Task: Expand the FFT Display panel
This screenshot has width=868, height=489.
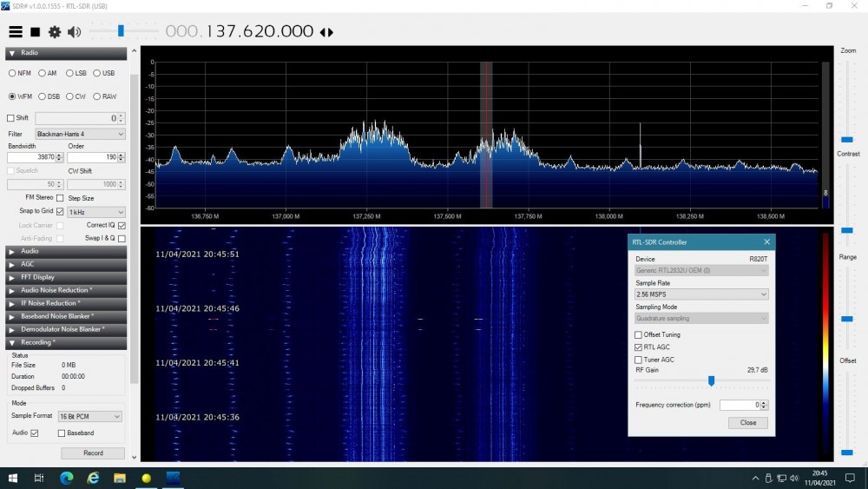Action: 66,277
